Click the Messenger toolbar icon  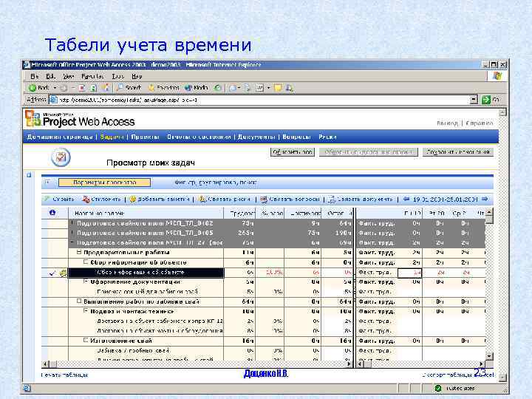coord(290,88)
